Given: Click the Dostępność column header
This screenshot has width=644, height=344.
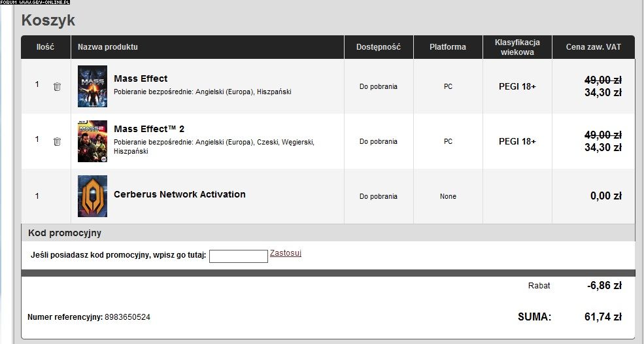Looking at the screenshot, I should [379, 47].
